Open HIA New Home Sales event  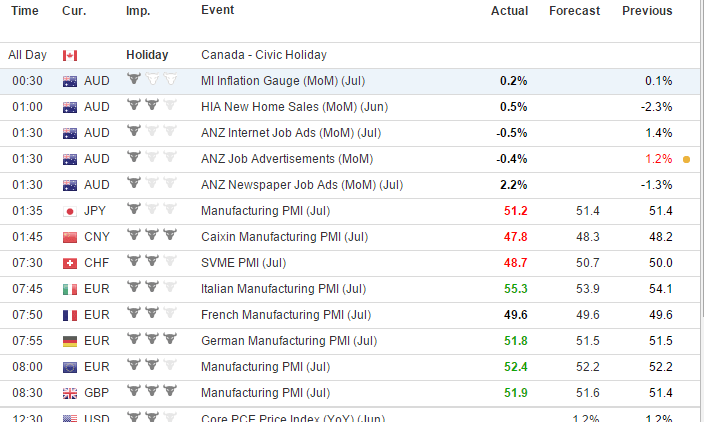[295, 107]
